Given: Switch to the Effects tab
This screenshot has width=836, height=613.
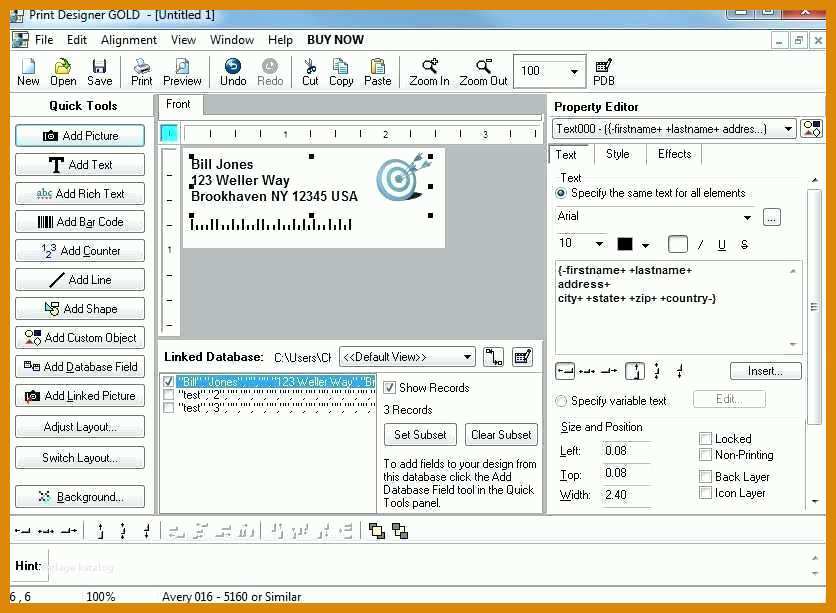Looking at the screenshot, I should coord(674,154).
